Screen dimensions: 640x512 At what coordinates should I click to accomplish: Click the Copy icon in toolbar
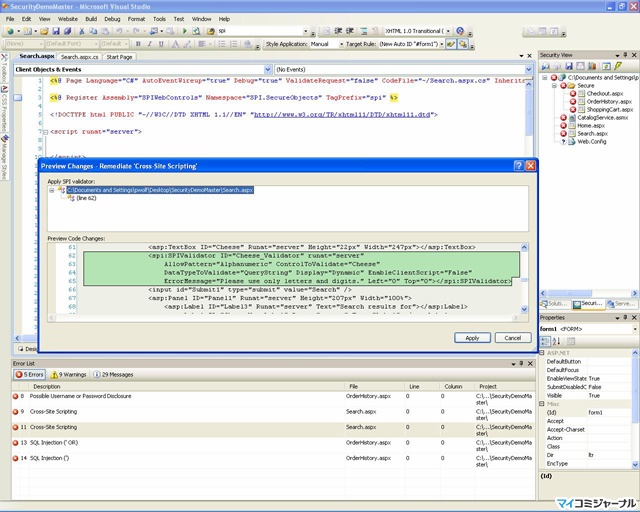click(93, 31)
